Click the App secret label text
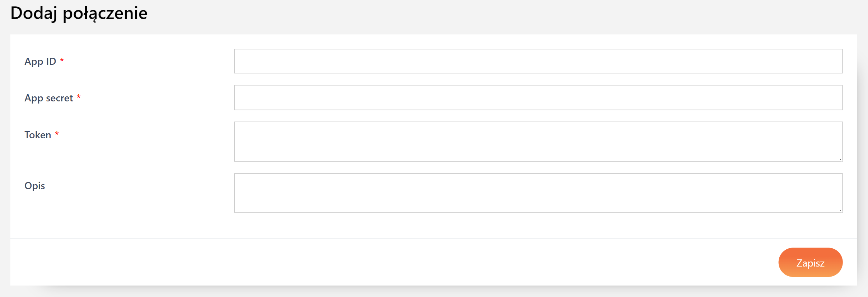The height and width of the screenshot is (297, 868). click(x=48, y=98)
